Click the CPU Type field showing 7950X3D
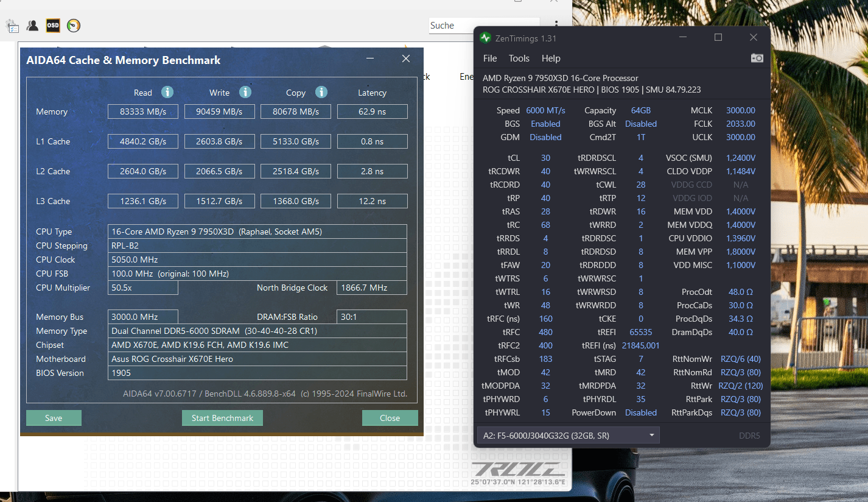The image size is (868, 502). click(257, 232)
